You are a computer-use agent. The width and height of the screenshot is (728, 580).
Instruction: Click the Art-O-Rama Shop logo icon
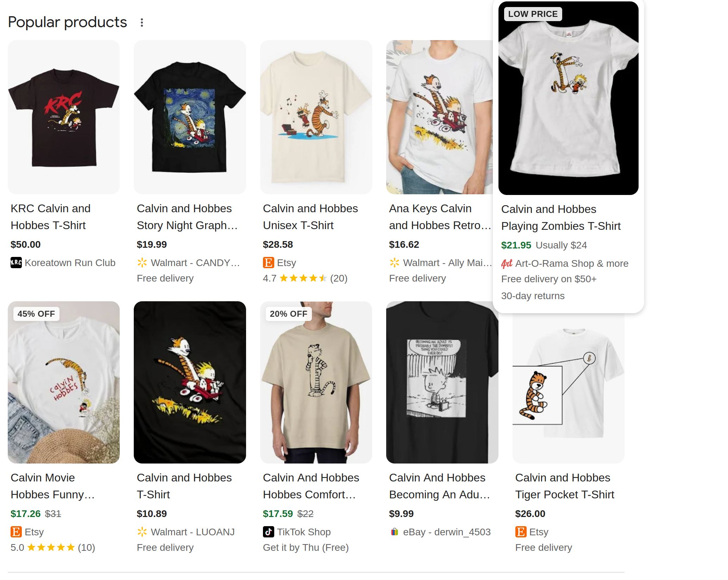507,263
